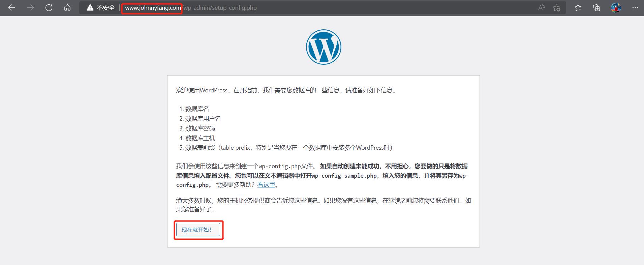644x265 pixels.
Task: Open the Collections icon
Action: coord(596,8)
